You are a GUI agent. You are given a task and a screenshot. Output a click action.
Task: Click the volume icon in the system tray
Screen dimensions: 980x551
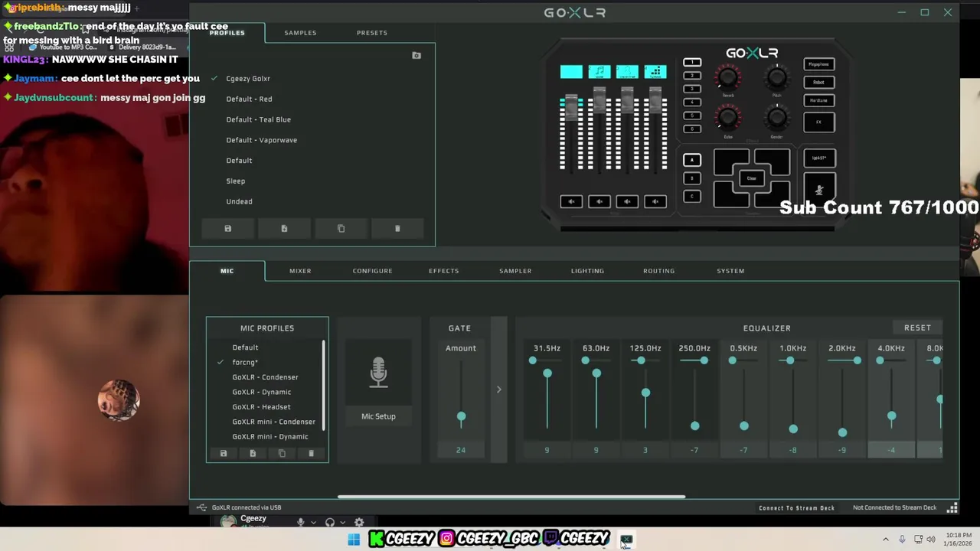pyautogui.click(x=931, y=540)
